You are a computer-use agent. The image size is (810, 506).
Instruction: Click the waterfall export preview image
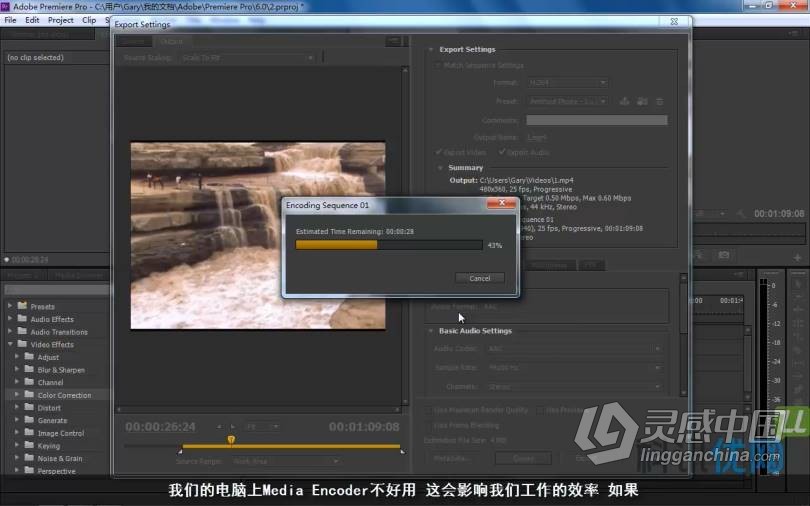pos(258,235)
